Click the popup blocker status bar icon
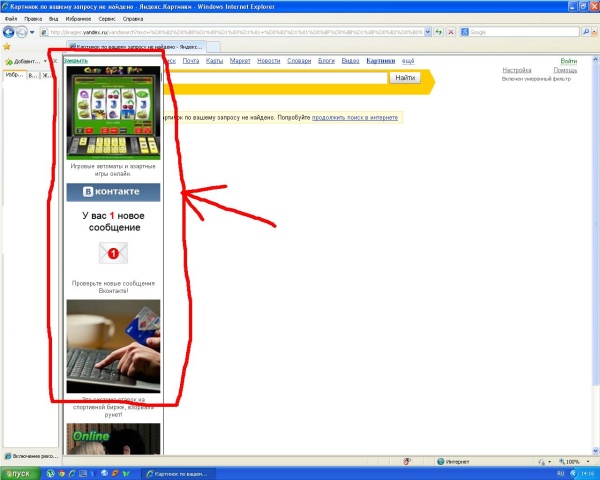 (x=407, y=462)
